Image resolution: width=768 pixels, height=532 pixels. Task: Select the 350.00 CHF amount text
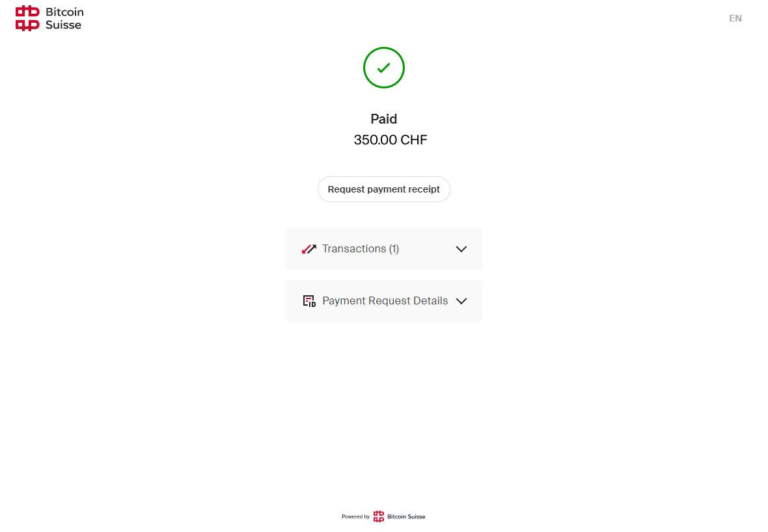[x=390, y=139]
